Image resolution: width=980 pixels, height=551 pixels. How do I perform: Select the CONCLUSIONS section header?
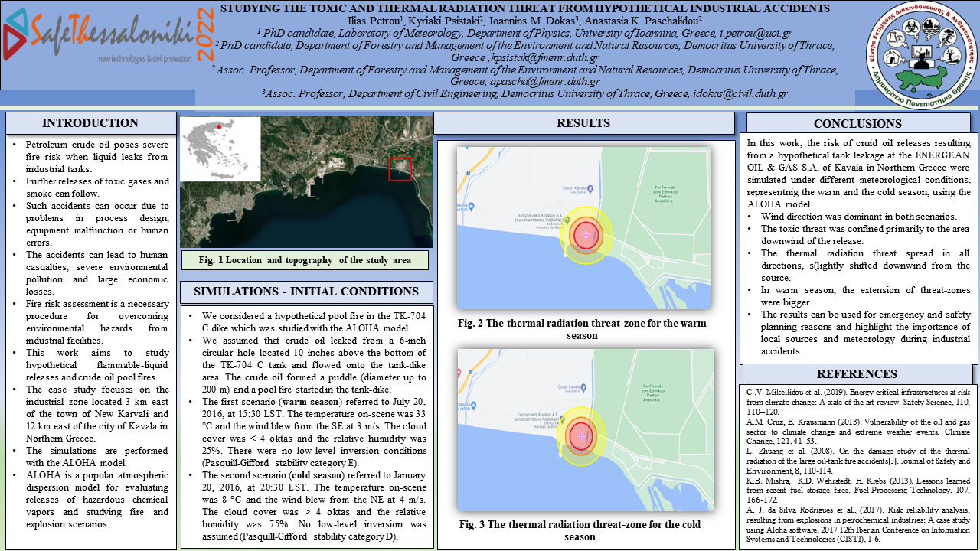[x=857, y=124]
